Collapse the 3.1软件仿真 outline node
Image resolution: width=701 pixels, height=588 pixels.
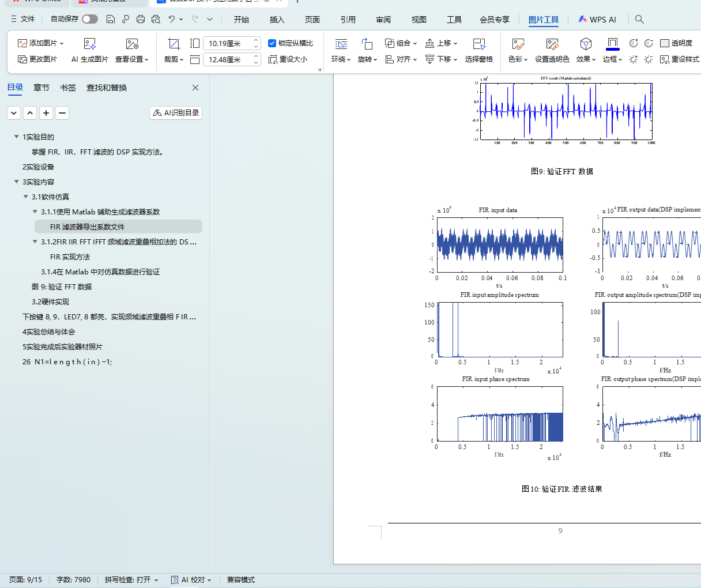coord(26,197)
